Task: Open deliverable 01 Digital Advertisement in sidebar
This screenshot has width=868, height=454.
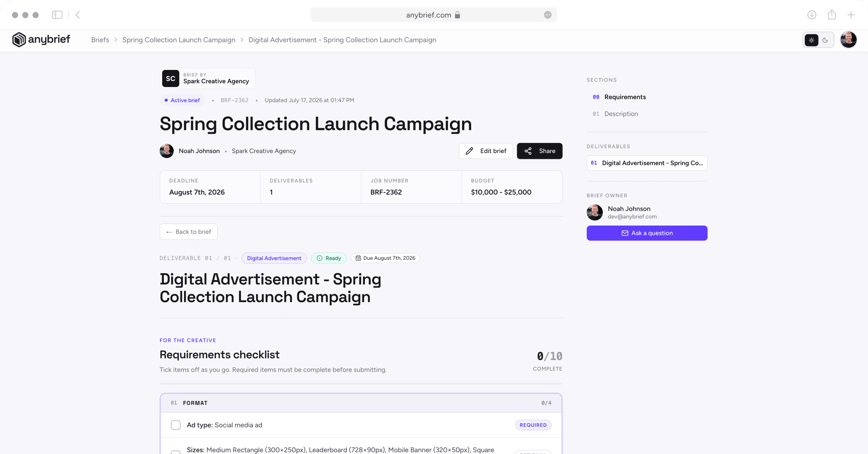Action: coord(647,163)
